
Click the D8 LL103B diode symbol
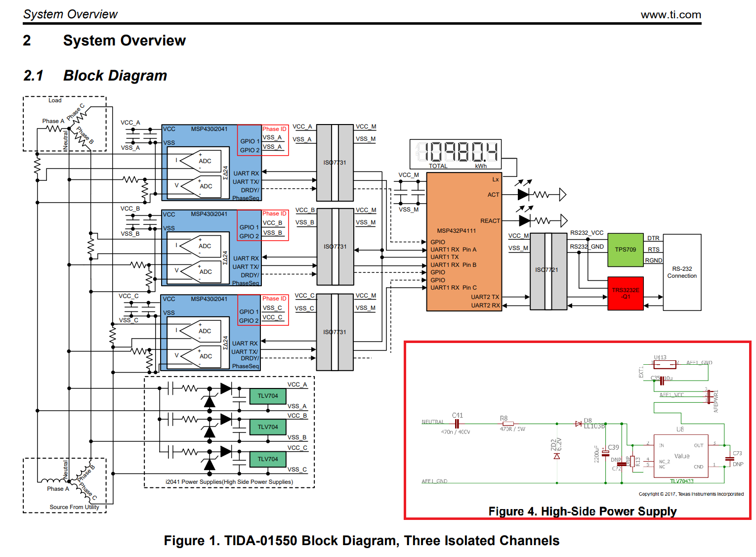click(579, 424)
